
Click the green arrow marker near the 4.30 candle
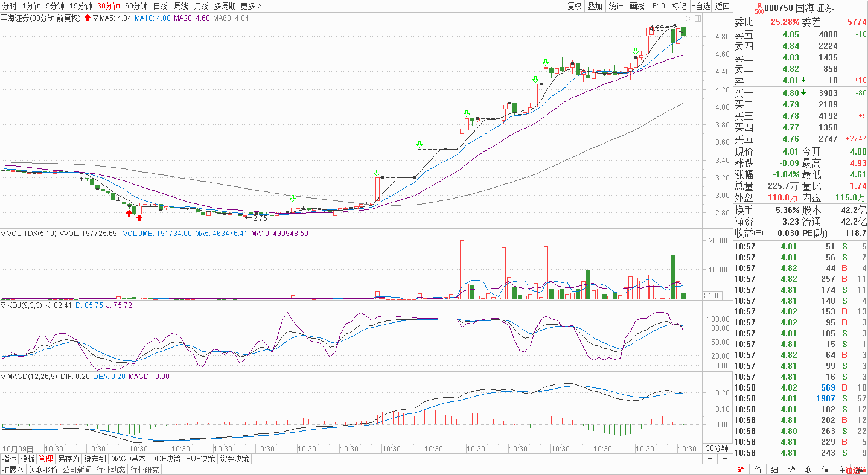pos(535,80)
